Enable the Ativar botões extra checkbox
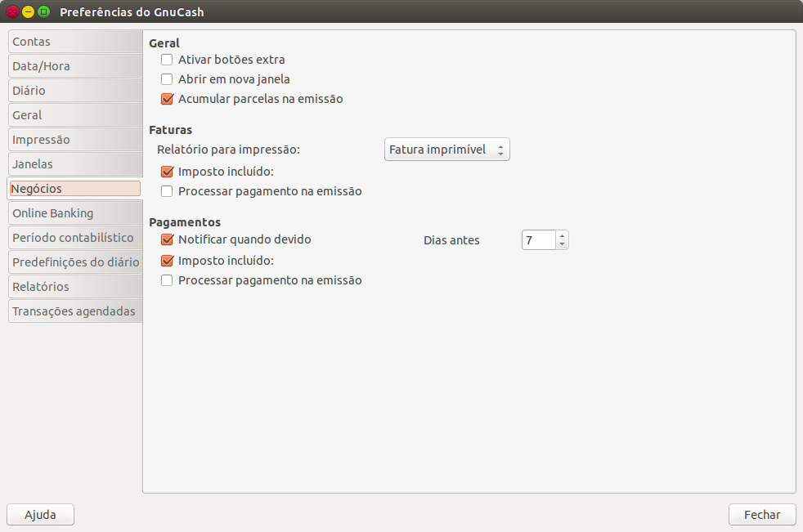Image resolution: width=803 pixels, height=532 pixels. [x=167, y=60]
